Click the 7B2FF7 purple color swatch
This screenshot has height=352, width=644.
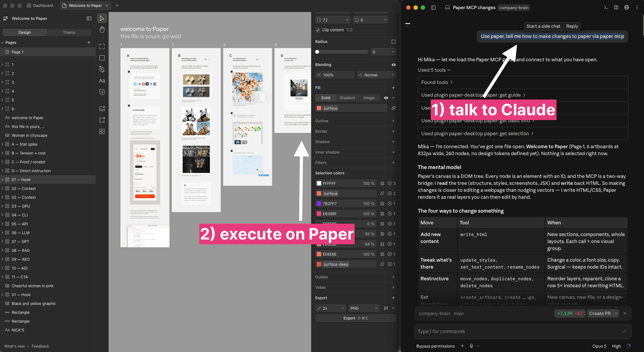[319, 204]
